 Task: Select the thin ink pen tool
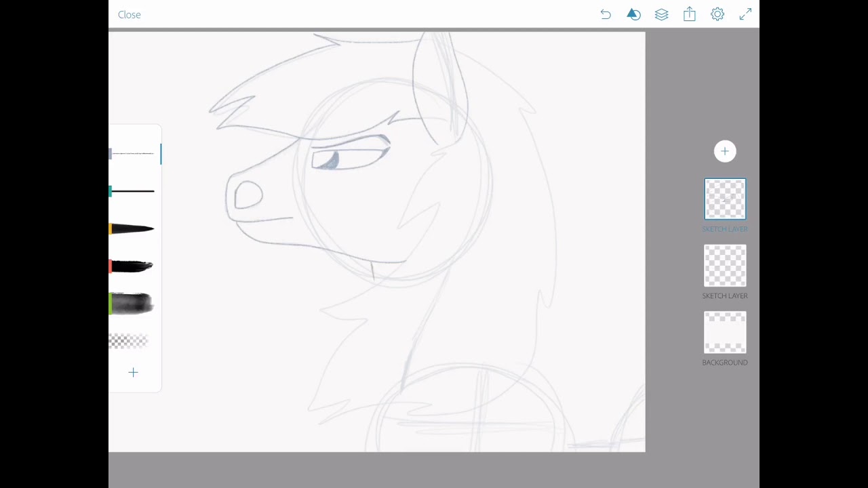[x=132, y=192]
